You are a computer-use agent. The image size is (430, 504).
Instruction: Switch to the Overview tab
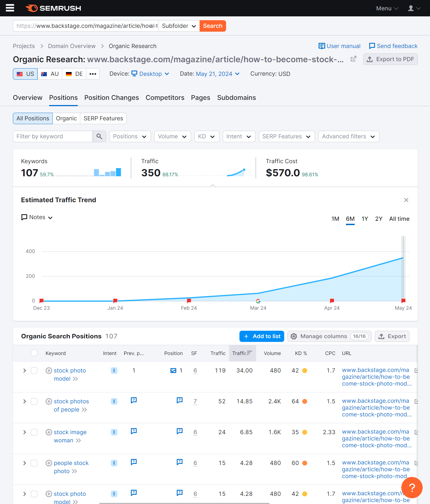28,98
